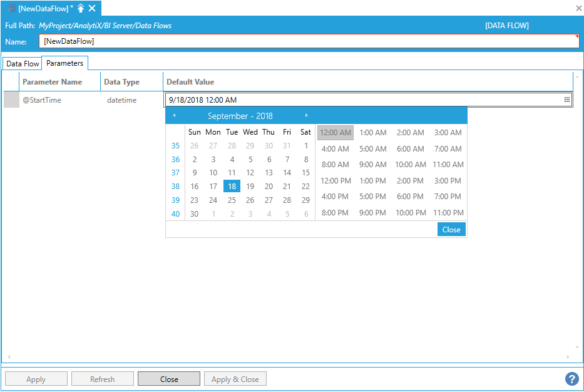Click the September - 2018 month header
Viewport: 584px width, 392px height.
click(240, 116)
